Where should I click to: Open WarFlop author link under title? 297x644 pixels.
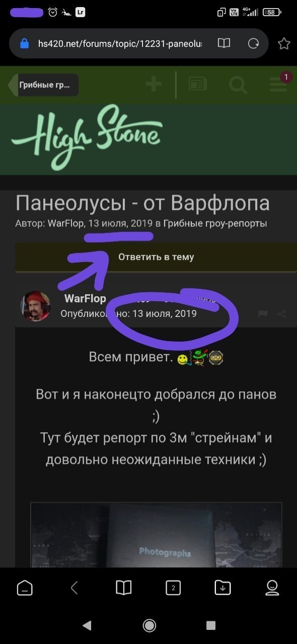click(x=65, y=223)
